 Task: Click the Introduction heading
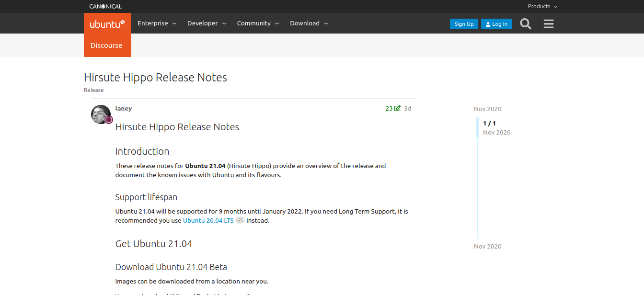click(x=142, y=151)
